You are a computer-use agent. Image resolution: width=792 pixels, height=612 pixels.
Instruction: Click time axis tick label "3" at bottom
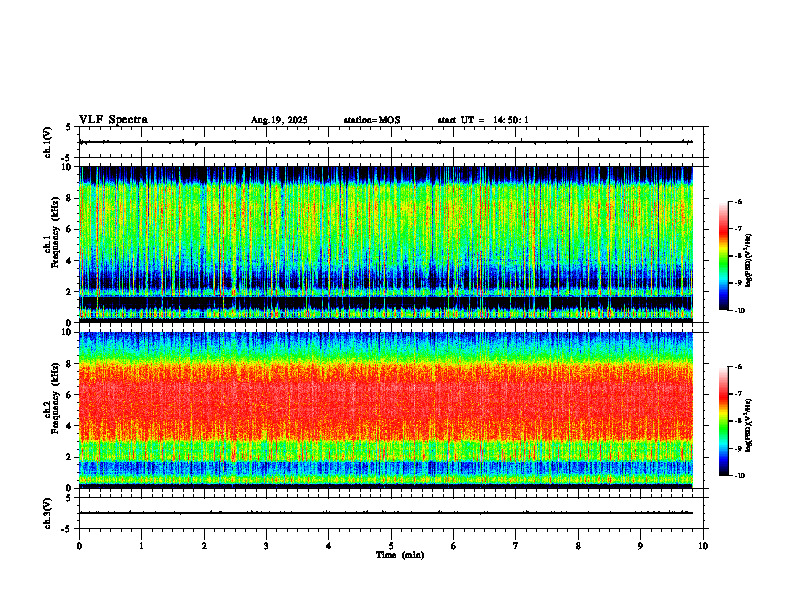(x=266, y=546)
